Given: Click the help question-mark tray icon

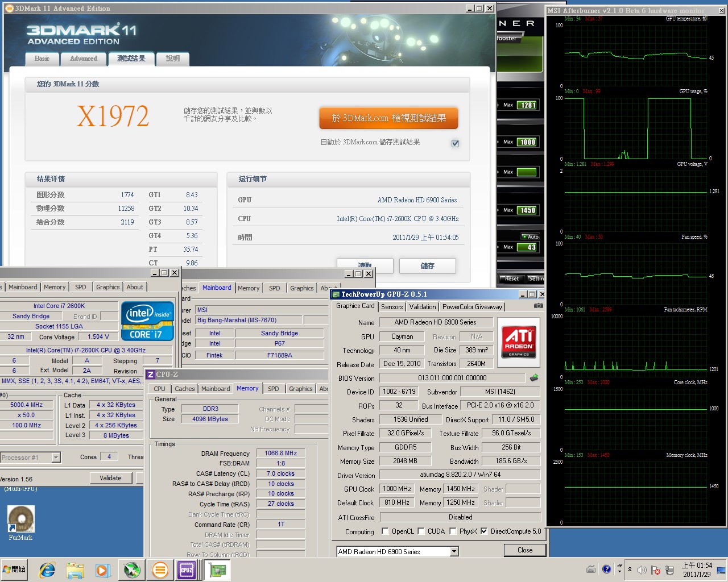Looking at the screenshot, I should pos(606,568).
